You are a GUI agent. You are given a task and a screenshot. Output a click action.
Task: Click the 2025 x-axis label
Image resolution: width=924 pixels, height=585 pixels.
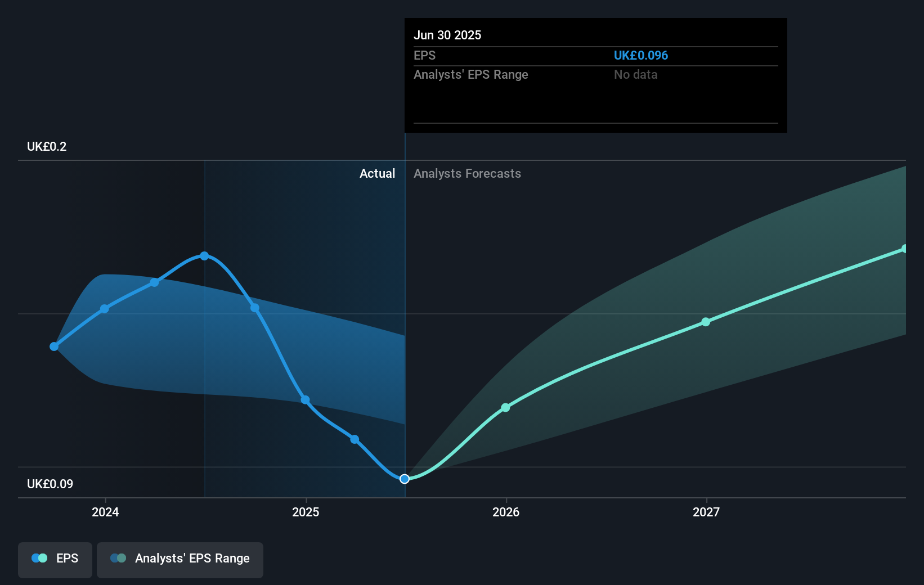[x=306, y=512]
